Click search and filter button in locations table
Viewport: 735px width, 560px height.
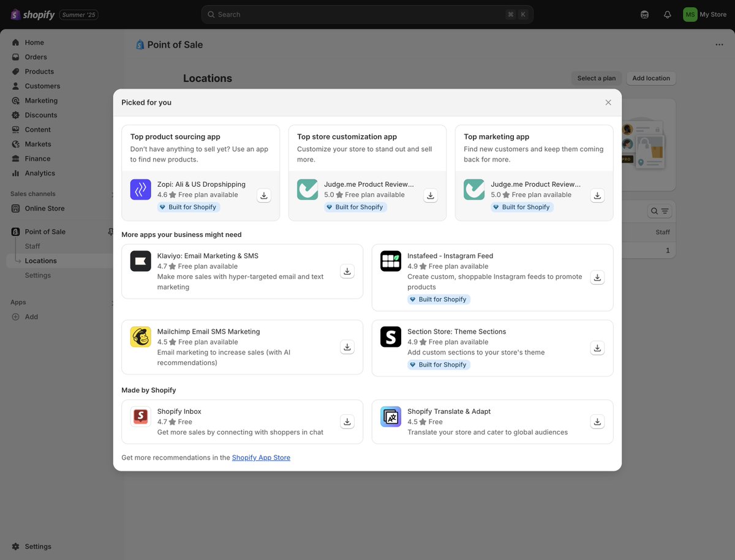pyautogui.click(x=660, y=211)
